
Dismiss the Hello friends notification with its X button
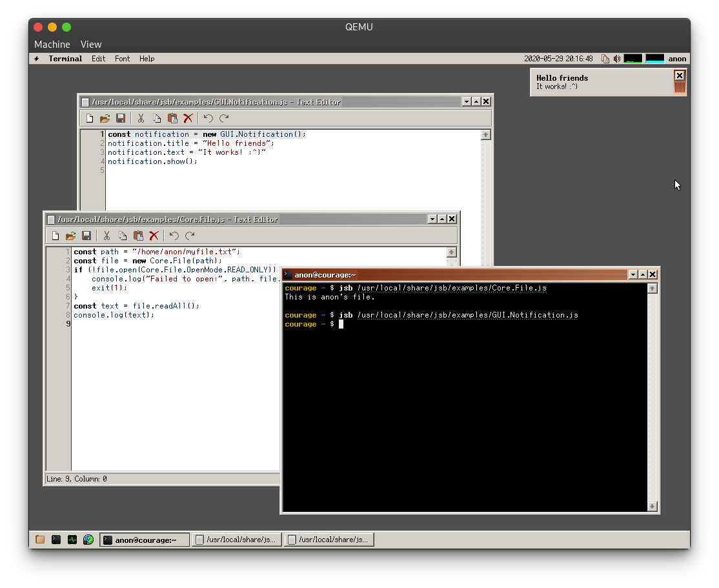679,75
